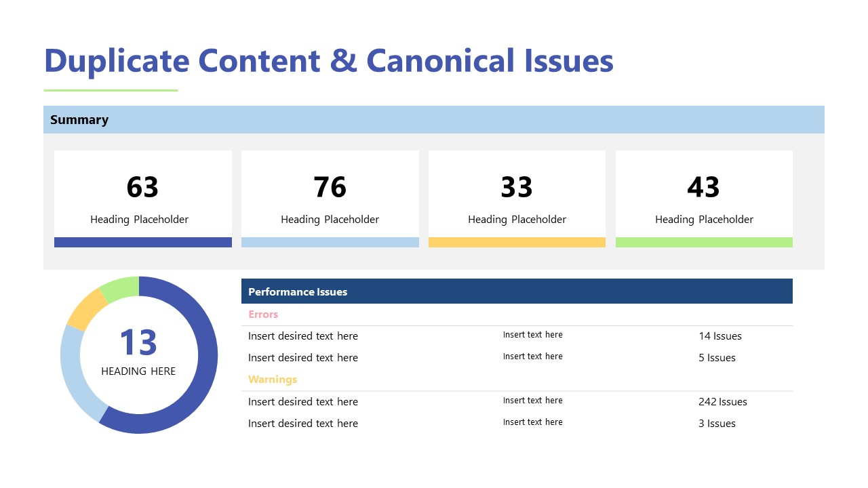The width and height of the screenshot is (868, 488).
Task: Select the yellow bar under 33 card
Action: (x=517, y=242)
